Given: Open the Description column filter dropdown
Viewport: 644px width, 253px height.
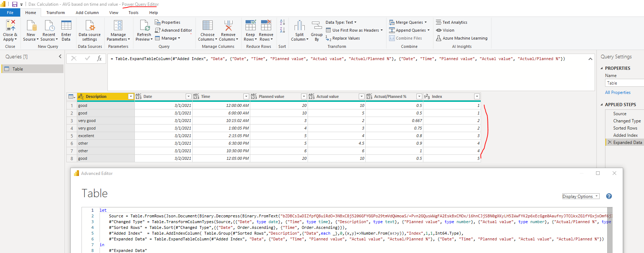Looking at the screenshot, I should [x=131, y=96].
